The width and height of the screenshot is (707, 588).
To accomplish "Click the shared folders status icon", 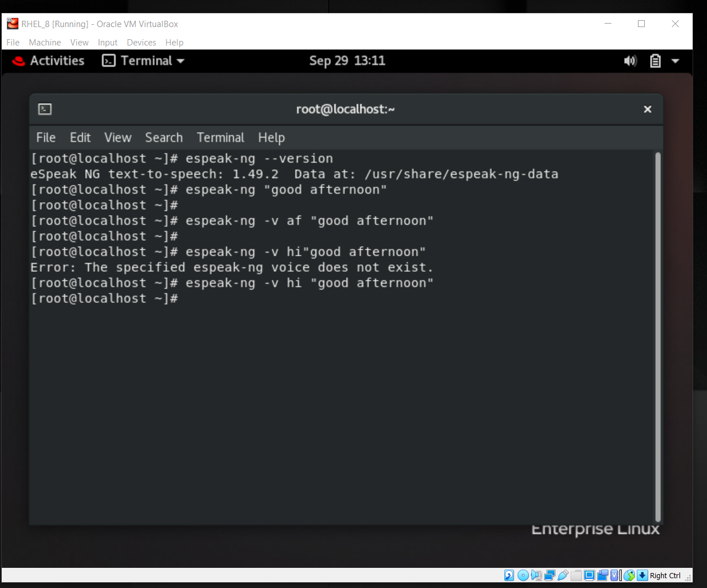I will coord(576,575).
